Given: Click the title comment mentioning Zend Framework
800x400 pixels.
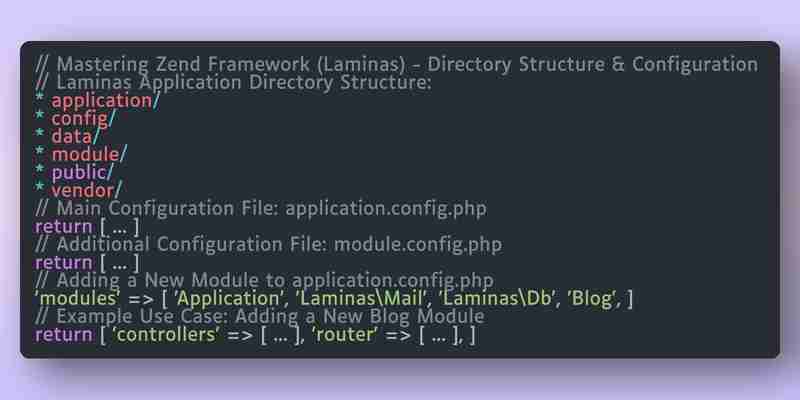Looking at the screenshot, I should click(x=396, y=65).
